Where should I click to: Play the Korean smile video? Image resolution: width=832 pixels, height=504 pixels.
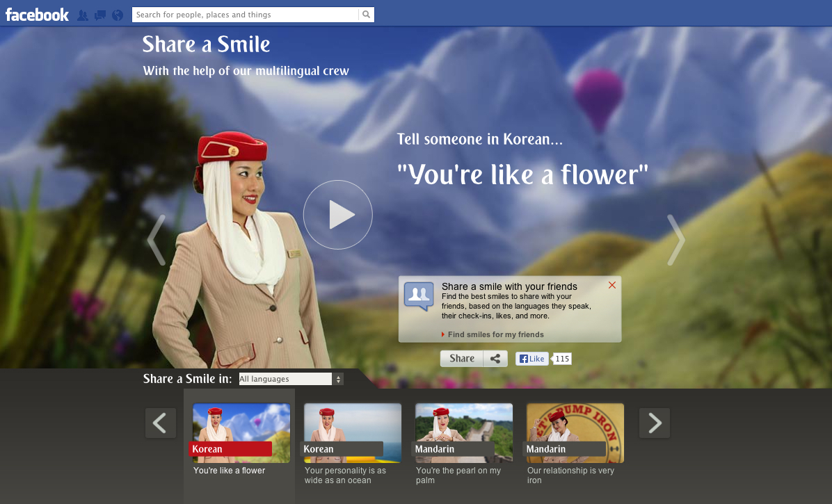pyautogui.click(x=338, y=215)
